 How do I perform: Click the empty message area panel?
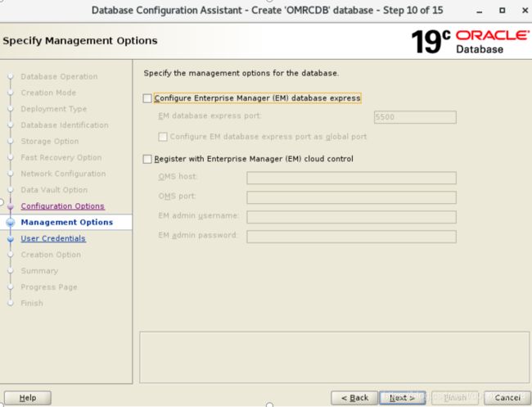(334, 357)
